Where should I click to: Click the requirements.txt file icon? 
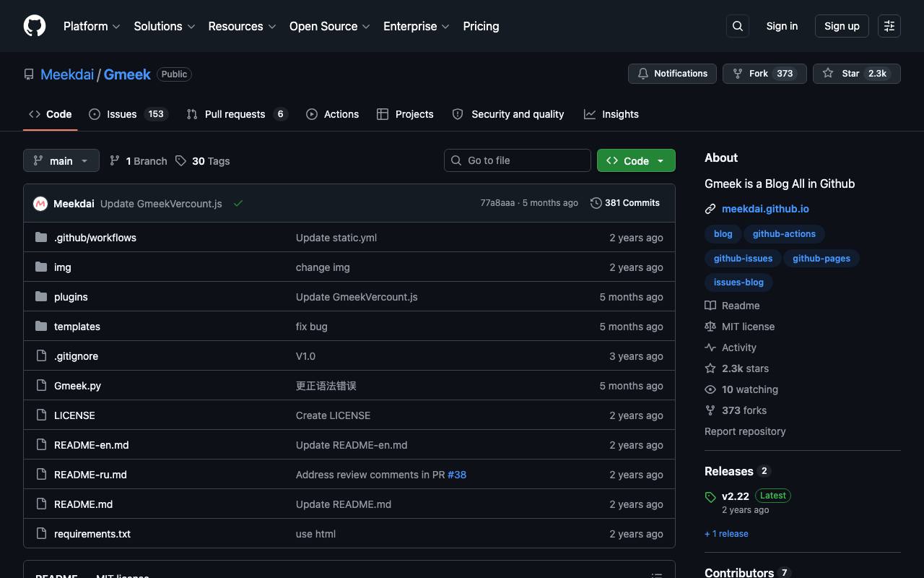41,533
